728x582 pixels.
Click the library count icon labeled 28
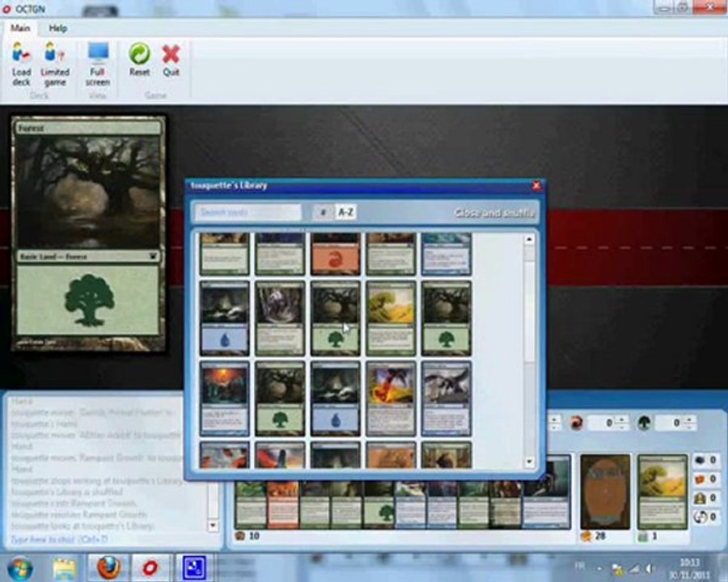586,537
